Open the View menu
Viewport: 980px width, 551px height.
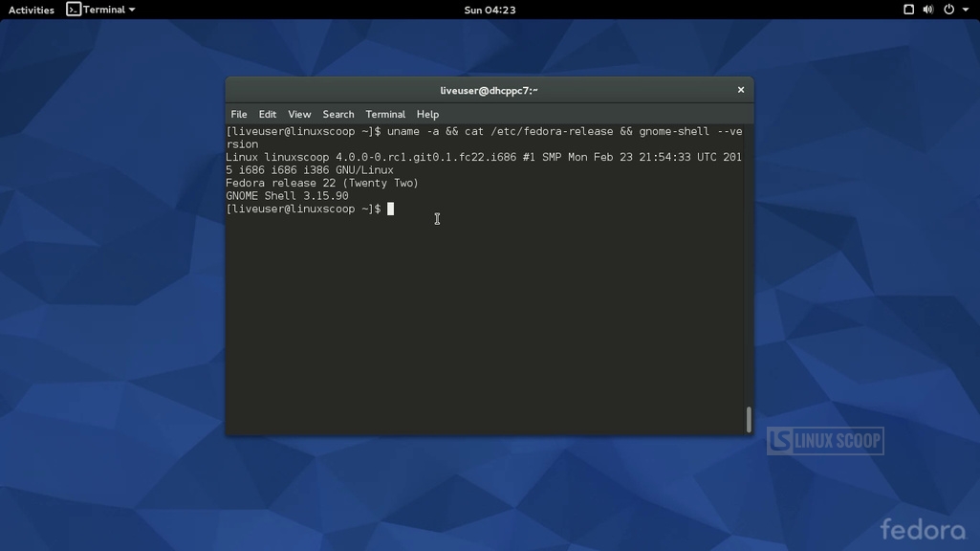298,114
